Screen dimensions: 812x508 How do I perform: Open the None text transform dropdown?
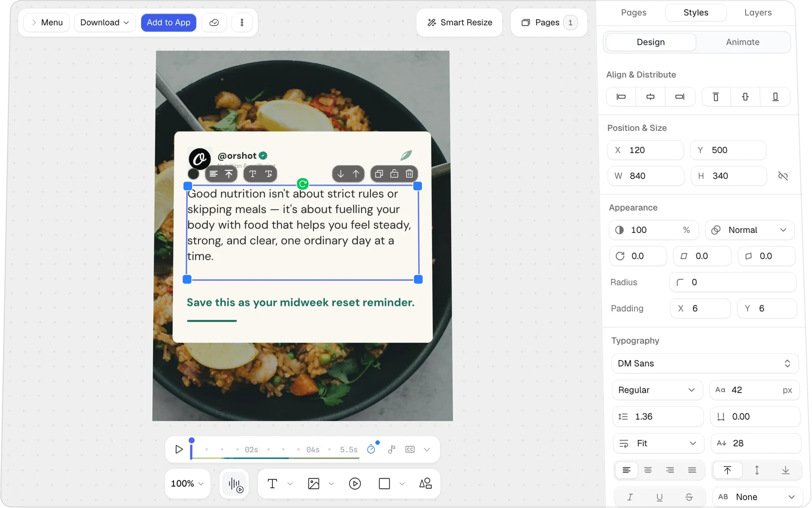coord(757,497)
